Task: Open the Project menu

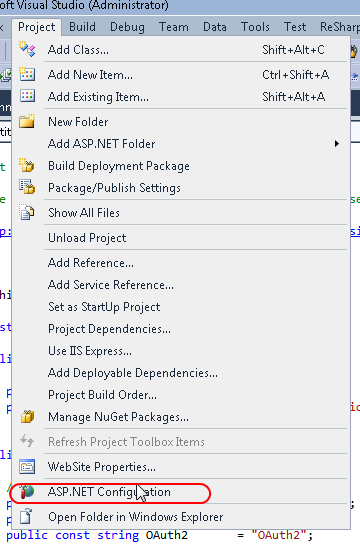Action: point(37,27)
